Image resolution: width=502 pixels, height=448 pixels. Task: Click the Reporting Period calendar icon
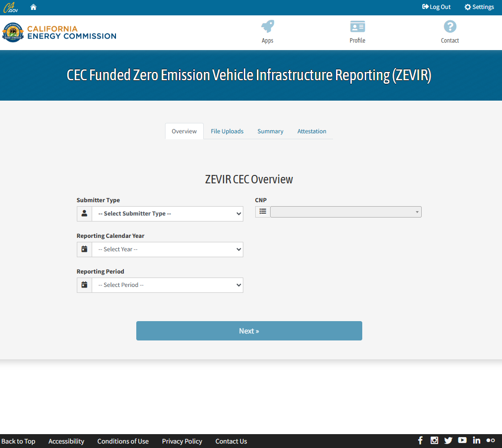pos(84,284)
